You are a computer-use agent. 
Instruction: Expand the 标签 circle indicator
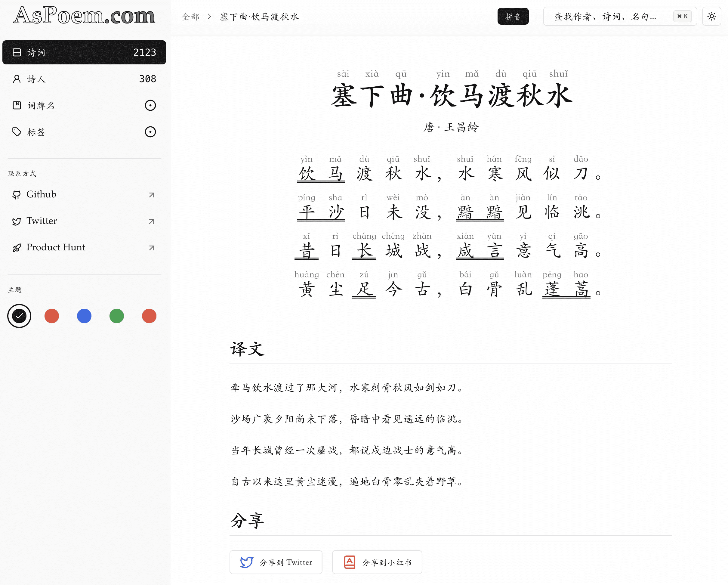(150, 132)
